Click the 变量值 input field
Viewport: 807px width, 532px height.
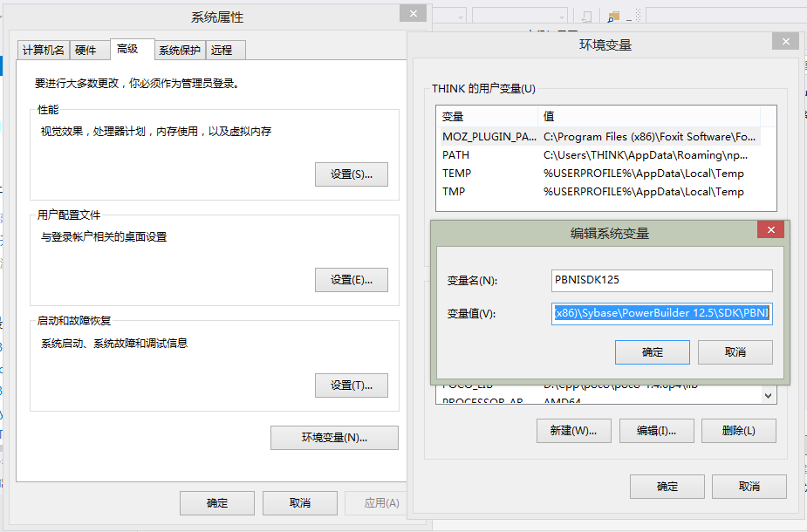[x=662, y=313]
